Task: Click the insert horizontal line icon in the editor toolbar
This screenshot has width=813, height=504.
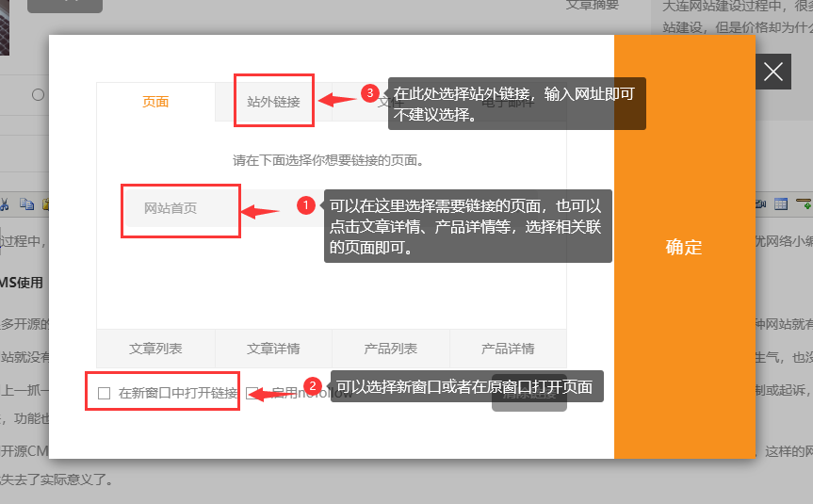Action: (x=805, y=204)
